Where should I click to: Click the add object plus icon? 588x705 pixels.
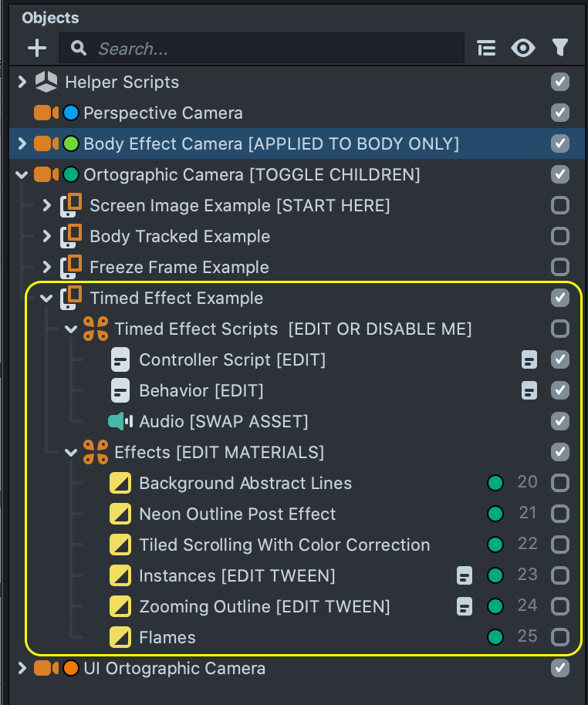pyautogui.click(x=36, y=49)
